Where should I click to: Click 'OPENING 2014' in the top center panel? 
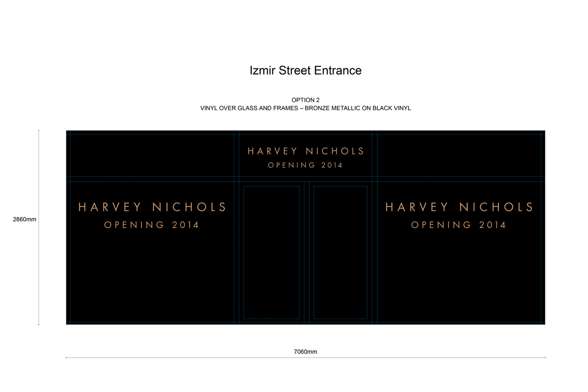point(305,165)
